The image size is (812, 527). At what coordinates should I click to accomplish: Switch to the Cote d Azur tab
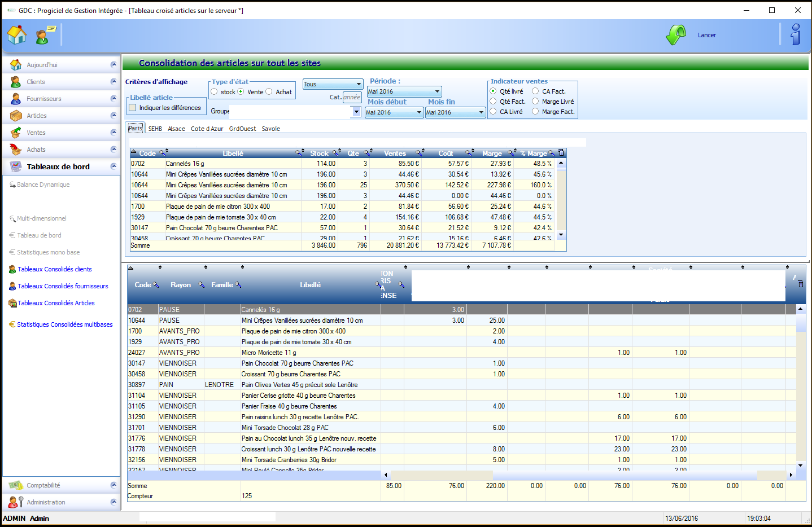point(207,129)
